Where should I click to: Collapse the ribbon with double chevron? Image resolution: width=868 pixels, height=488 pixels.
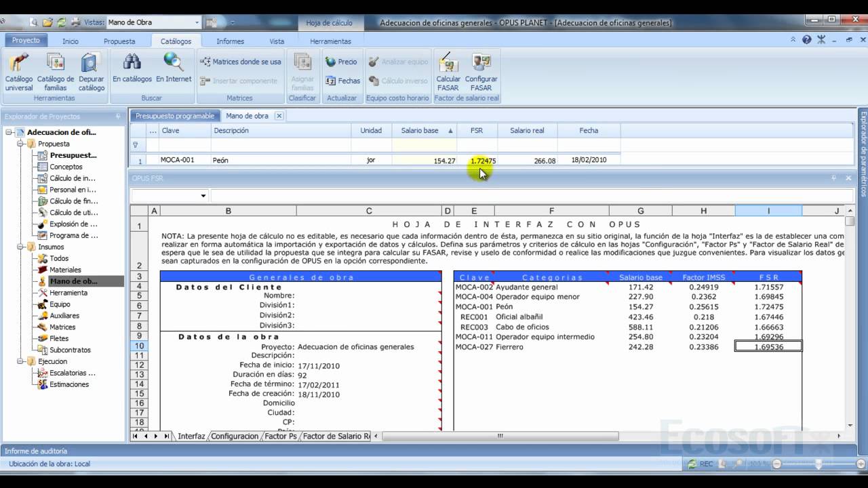(x=793, y=40)
